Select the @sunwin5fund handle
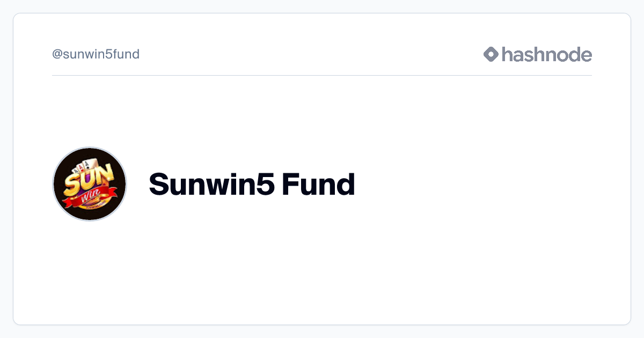The height and width of the screenshot is (338, 644). point(96,54)
